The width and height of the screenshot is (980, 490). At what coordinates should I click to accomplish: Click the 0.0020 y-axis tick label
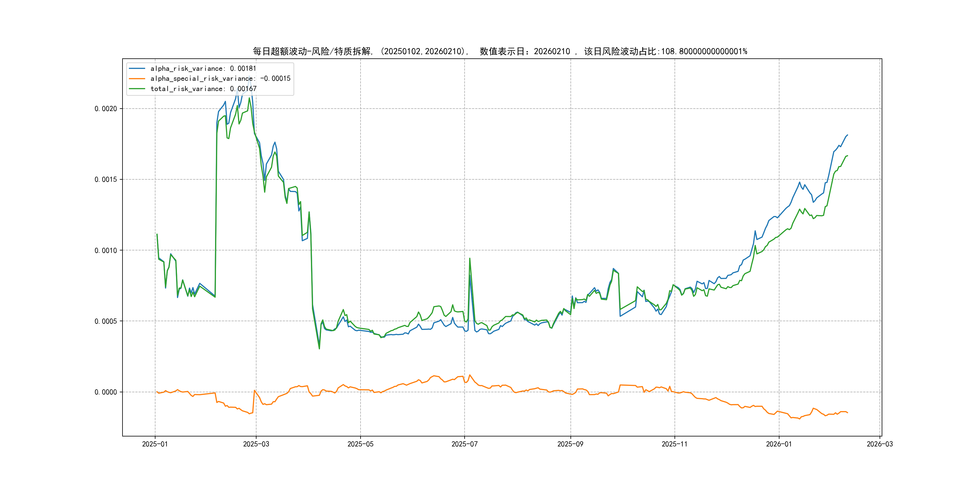[x=106, y=109]
